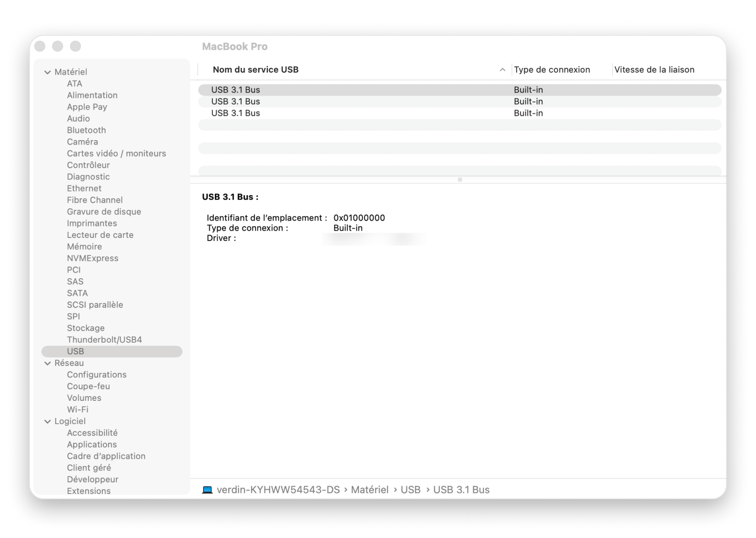
Task: Click verdin-KYHWW54543-DS in the path bar
Action: pyautogui.click(x=278, y=490)
